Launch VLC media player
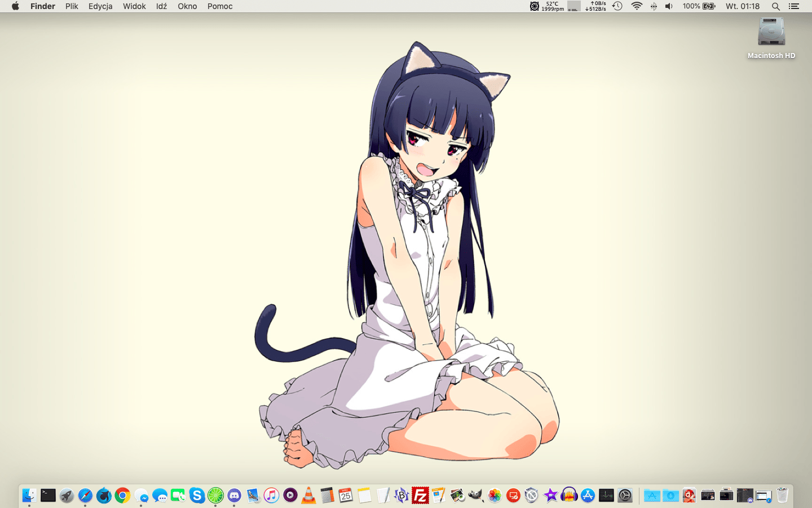Screen dimensions: 812x508 [x=308, y=496]
